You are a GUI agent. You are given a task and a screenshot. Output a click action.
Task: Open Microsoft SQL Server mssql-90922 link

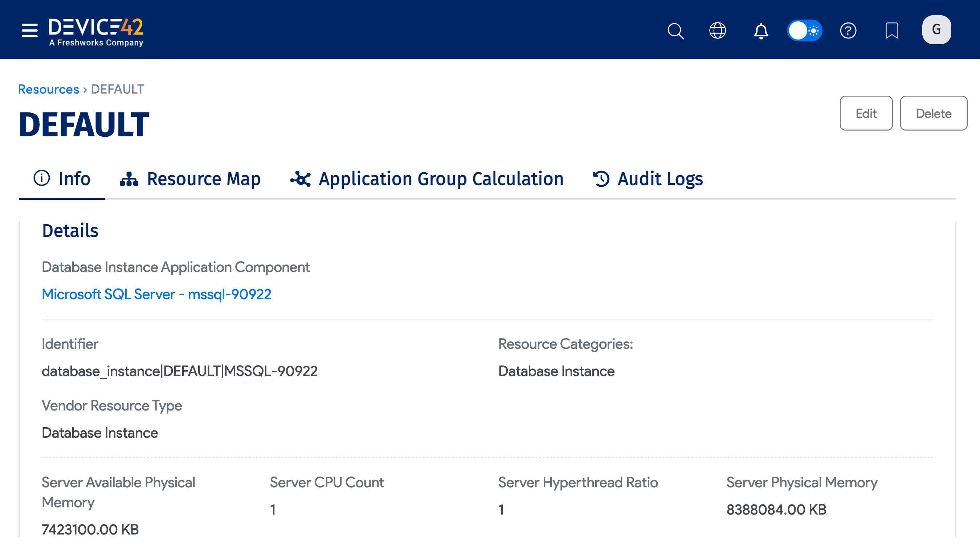click(156, 294)
